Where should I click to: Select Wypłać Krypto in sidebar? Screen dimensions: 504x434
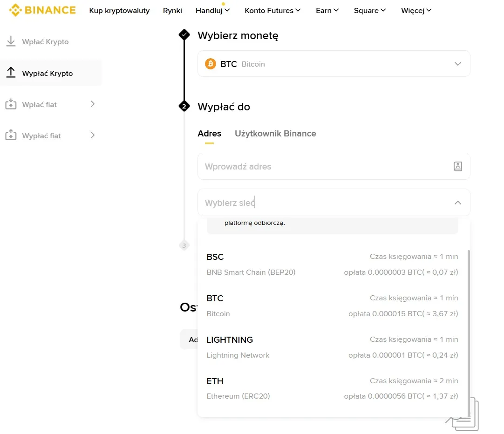tap(51, 73)
